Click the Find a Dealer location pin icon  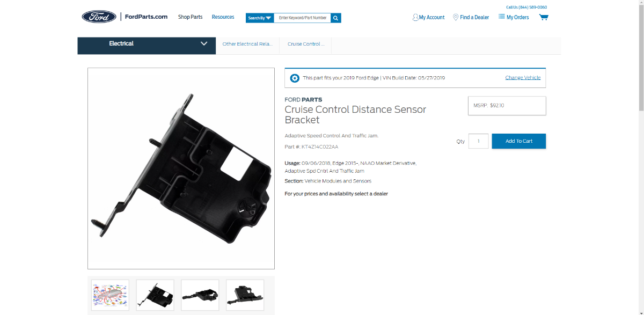[x=456, y=17]
